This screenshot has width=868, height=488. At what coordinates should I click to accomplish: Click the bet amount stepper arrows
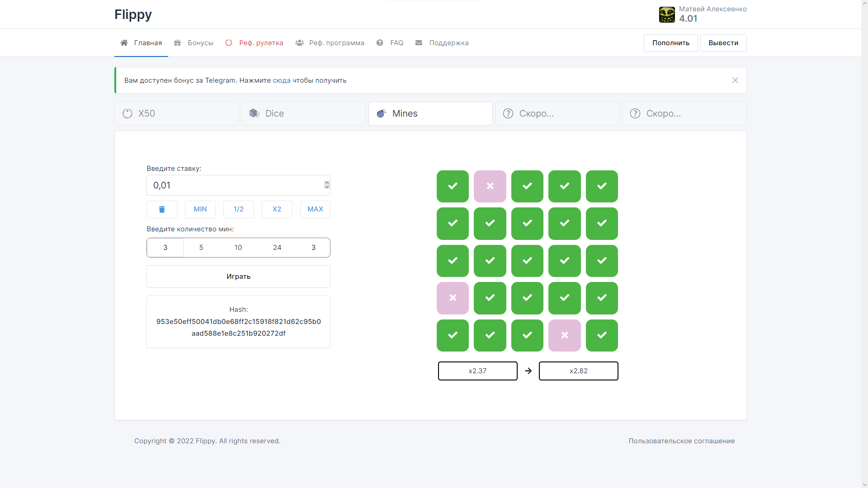(x=327, y=185)
